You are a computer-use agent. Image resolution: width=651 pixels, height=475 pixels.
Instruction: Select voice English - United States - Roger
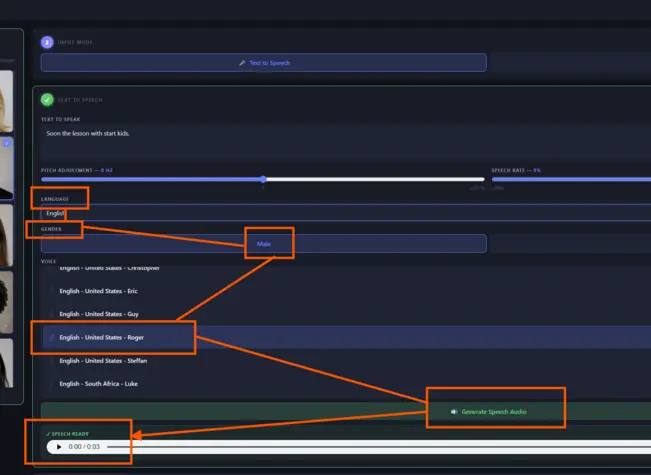pos(347,338)
